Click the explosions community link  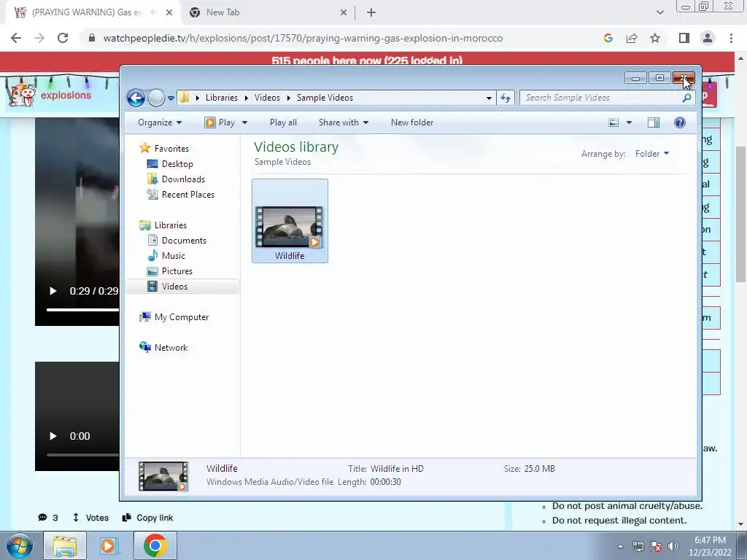pos(66,96)
